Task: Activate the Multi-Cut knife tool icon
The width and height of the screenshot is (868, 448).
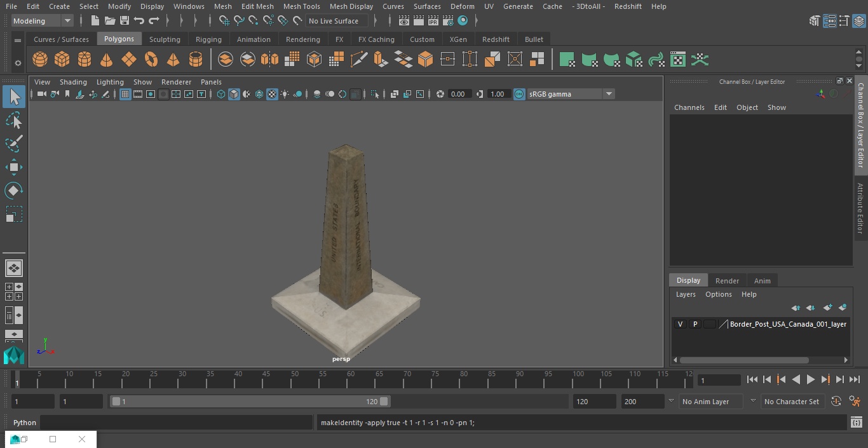Action: pyautogui.click(x=359, y=60)
